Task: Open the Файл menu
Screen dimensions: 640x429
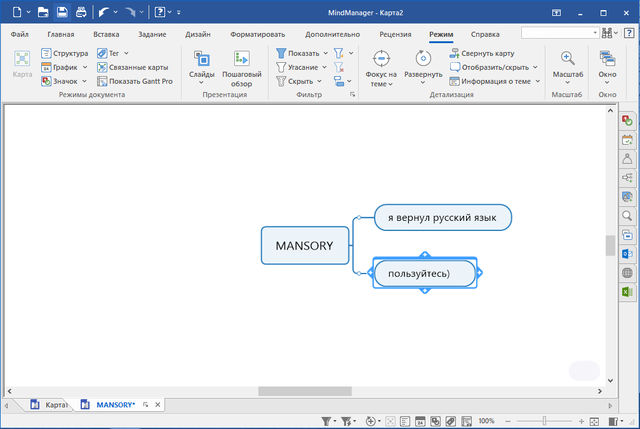Action: pyautogui.click(x=20, y=34)
